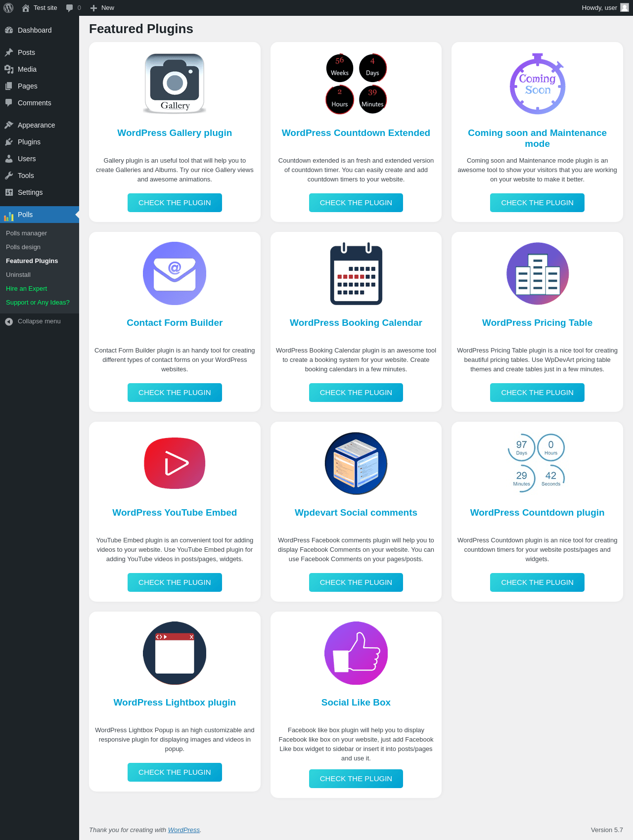
Task: Click the WordPress logo in admin bar
Action: click(x=8, y=8)
